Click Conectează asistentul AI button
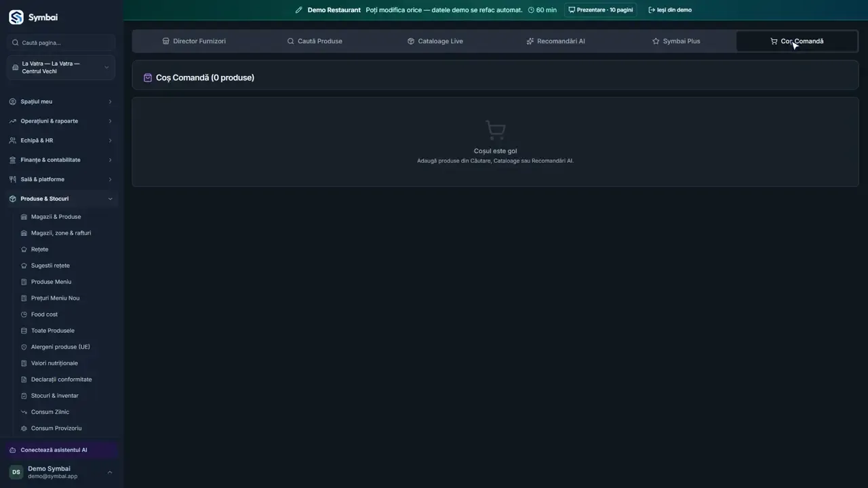The image size is (868, 488). [61, 450]
